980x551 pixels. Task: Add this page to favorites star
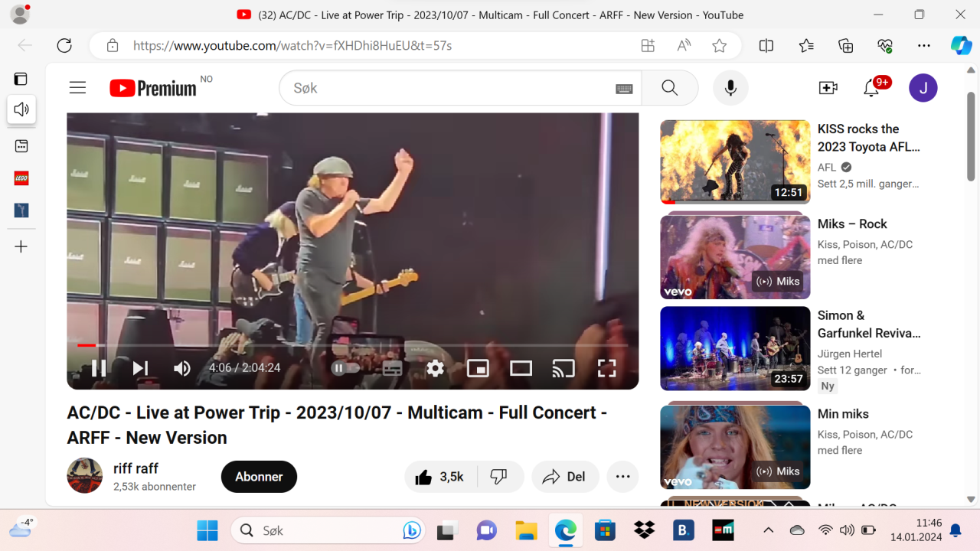[x=719, y=45]
